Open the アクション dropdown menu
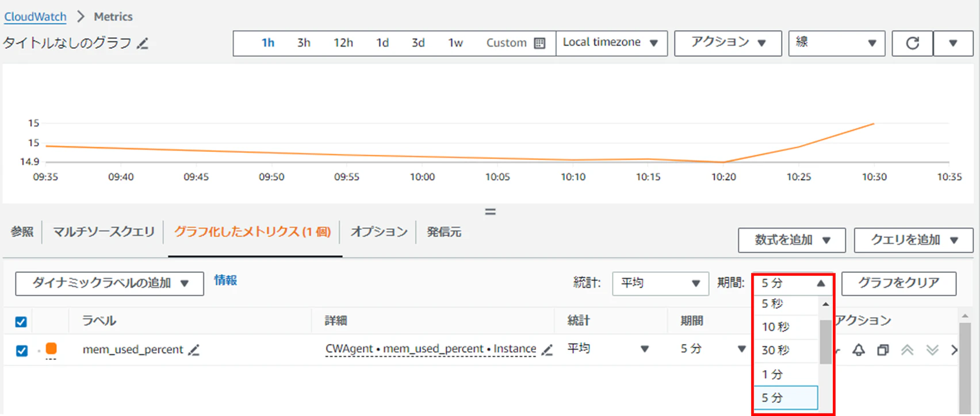The width and height of the screenshot is (980, 416). [728, 43]
